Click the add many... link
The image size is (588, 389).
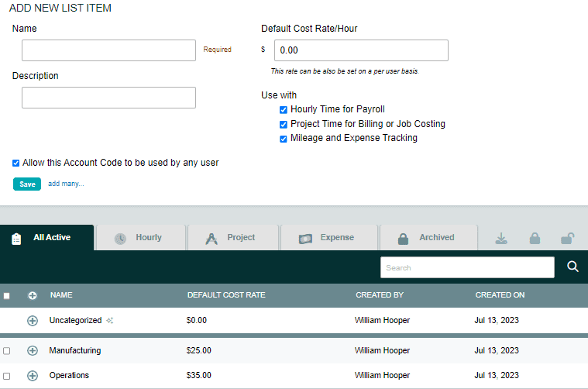click(x=66, y=184)
